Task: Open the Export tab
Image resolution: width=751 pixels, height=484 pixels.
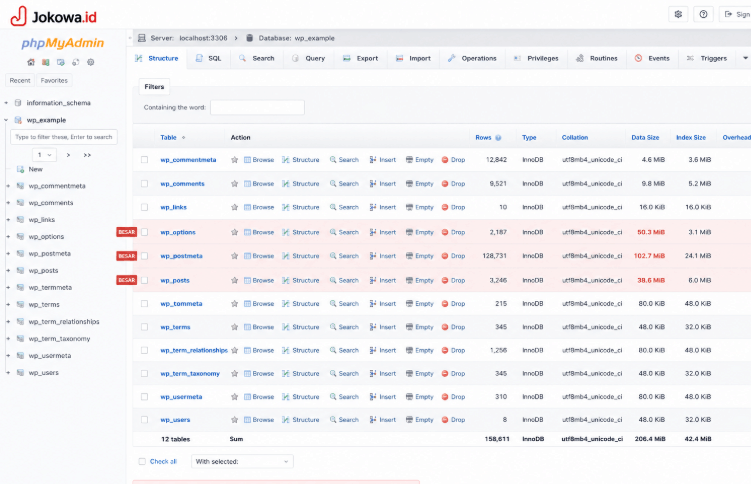Action: pos(360,58)
